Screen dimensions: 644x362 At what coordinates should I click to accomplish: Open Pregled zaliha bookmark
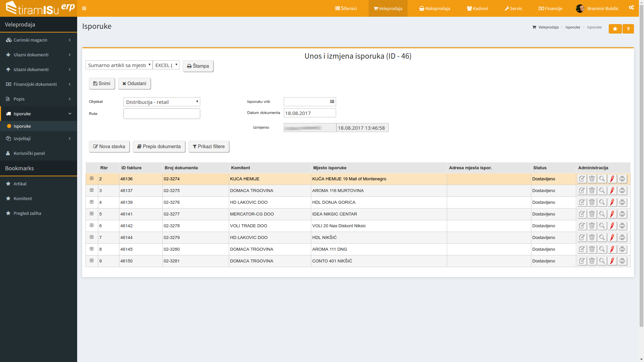click(39, 213)
